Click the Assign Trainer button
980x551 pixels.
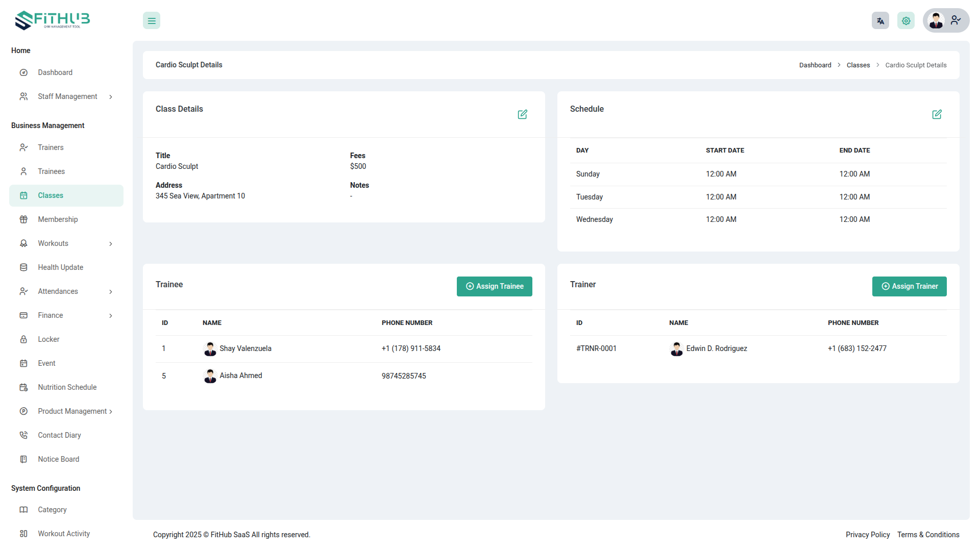pos(909,286)
